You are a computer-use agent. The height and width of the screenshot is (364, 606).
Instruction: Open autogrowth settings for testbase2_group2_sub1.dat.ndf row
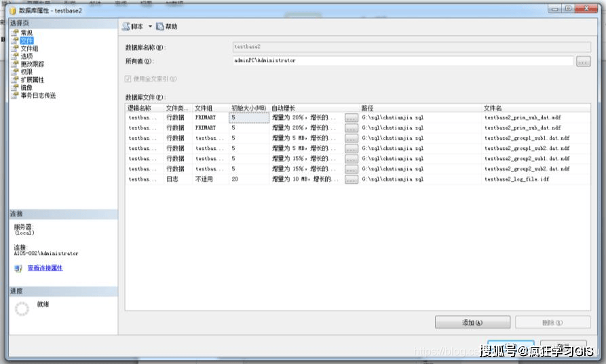tap(352, 159)
